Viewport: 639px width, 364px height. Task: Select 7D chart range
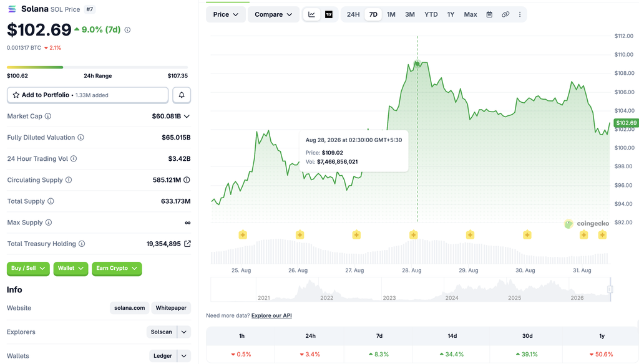coord(373,14)
